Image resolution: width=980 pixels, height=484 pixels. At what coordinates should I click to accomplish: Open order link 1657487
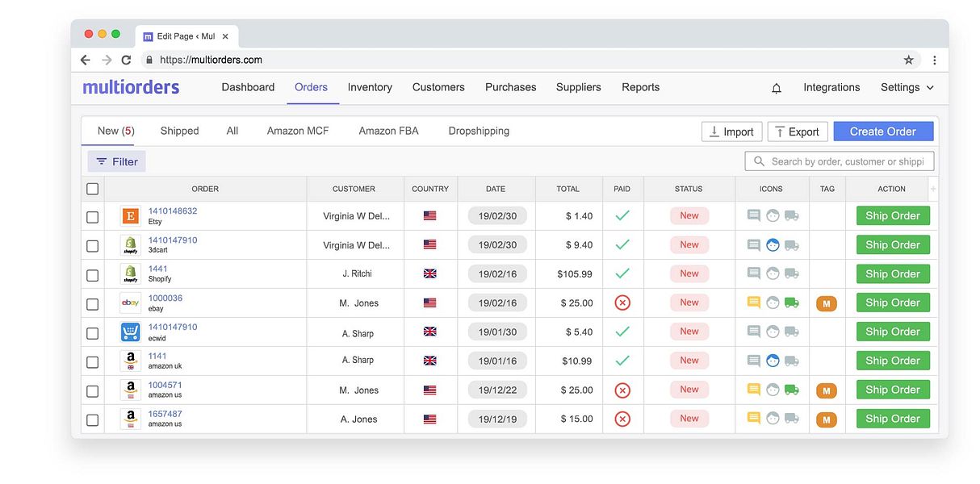[165, 414]
